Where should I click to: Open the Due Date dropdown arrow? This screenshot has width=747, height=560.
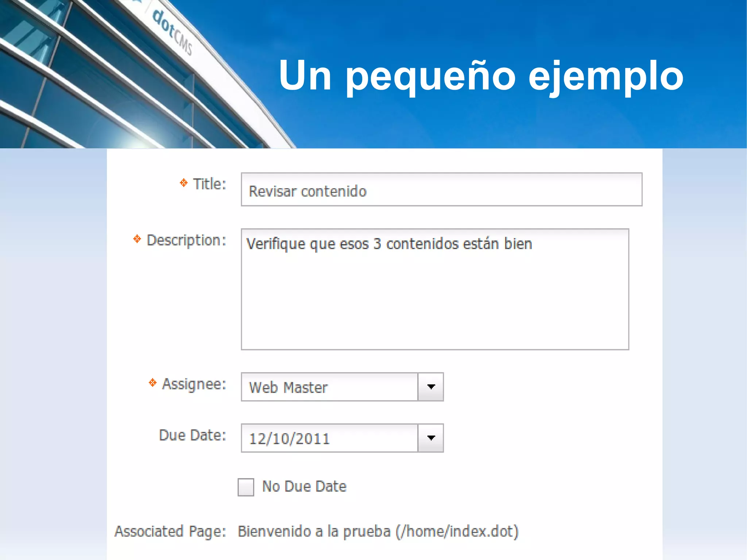[431, 438]
